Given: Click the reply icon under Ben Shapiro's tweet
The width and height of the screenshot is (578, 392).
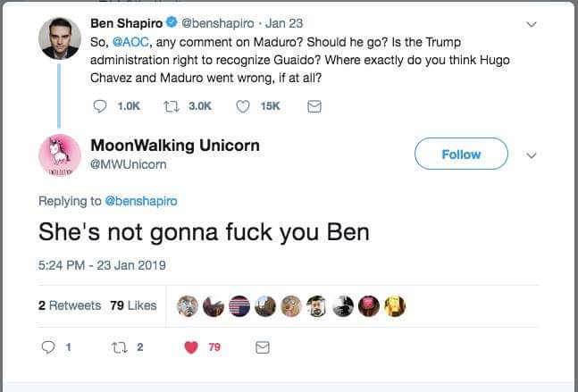Looking at the screenshot, I should pos(100,106).
